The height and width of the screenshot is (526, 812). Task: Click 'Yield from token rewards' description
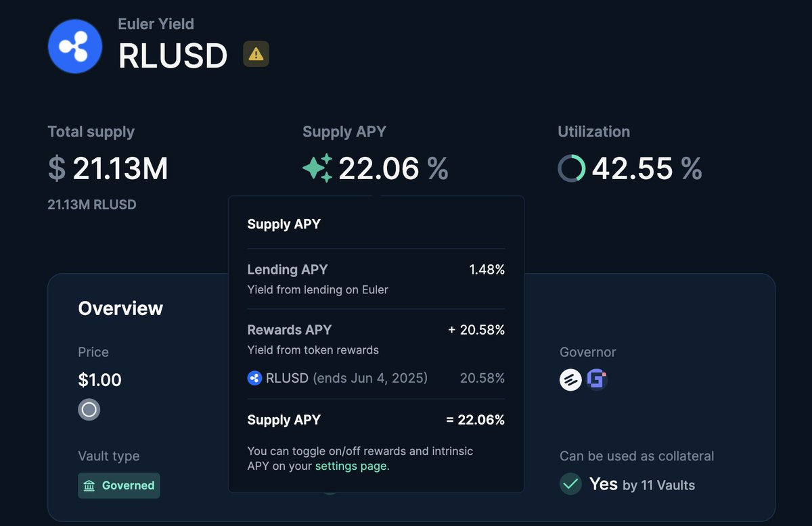tap(313, 350)
